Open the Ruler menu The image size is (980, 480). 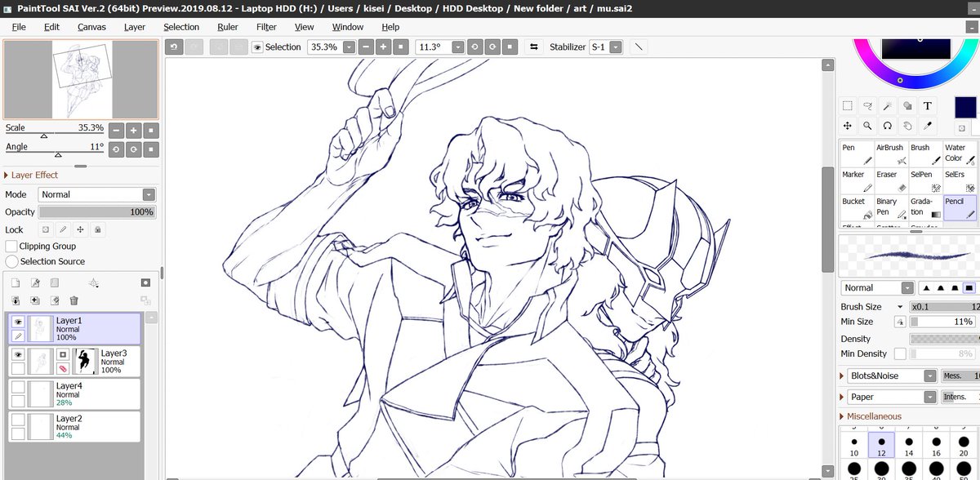coord(228,27)
